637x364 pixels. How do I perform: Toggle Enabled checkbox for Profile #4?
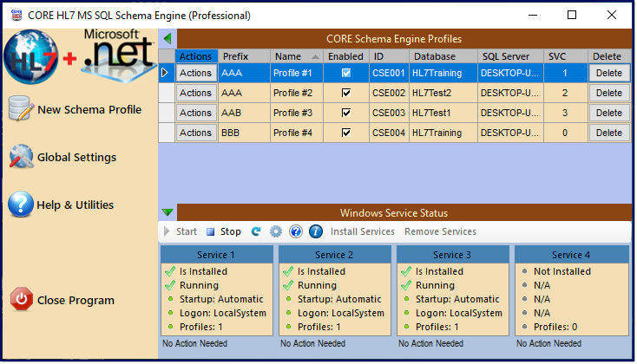[x=346, y=133]
